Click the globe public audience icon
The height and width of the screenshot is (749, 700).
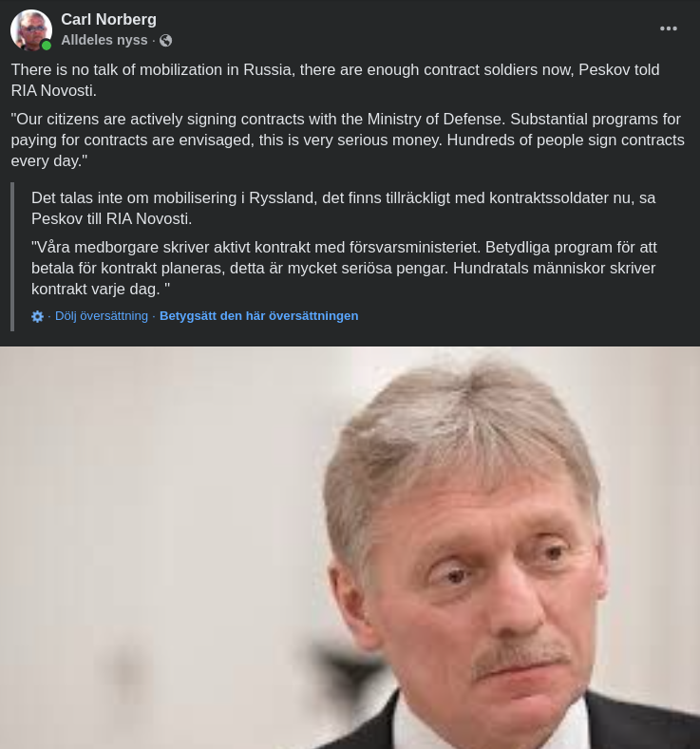pos(166,41)
